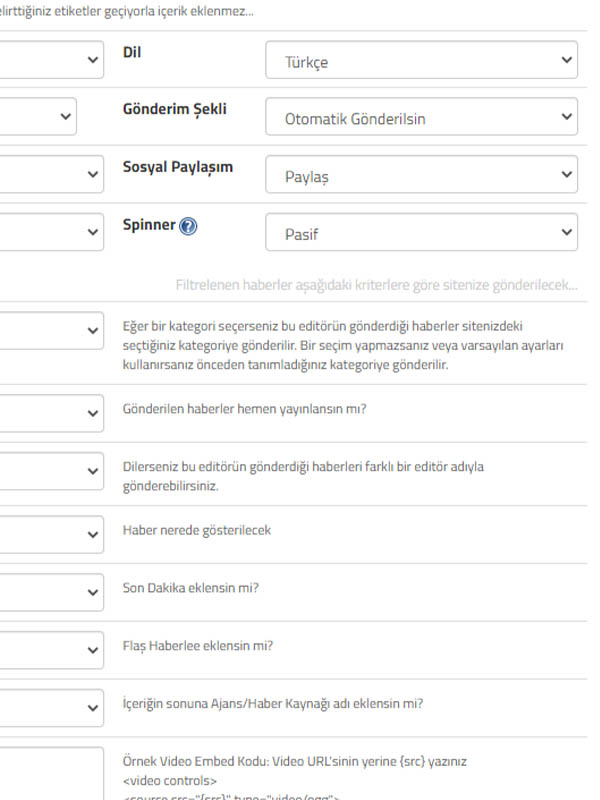Click the Spinner help question-mark icon

tap(188, 226)
